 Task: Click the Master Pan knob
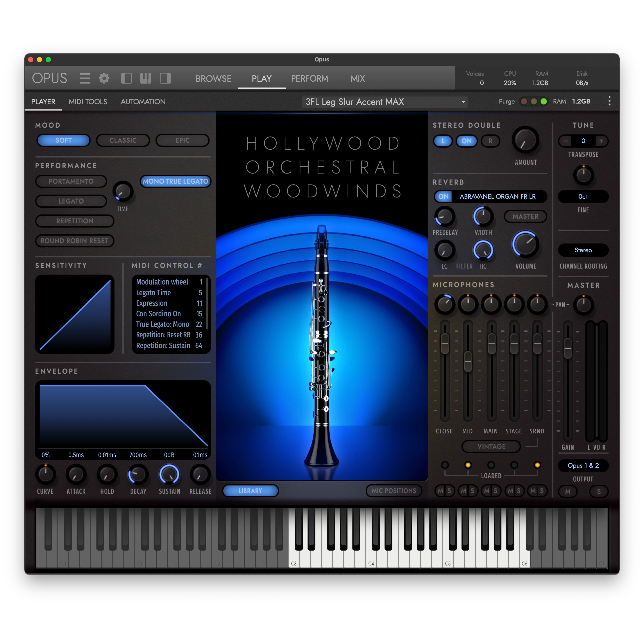(583, 304)
